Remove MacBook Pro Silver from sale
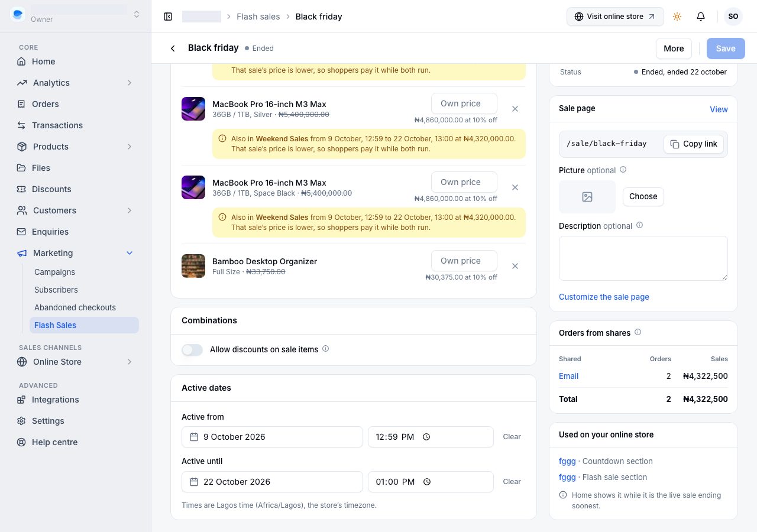The image size is (757, 532). 515,109
